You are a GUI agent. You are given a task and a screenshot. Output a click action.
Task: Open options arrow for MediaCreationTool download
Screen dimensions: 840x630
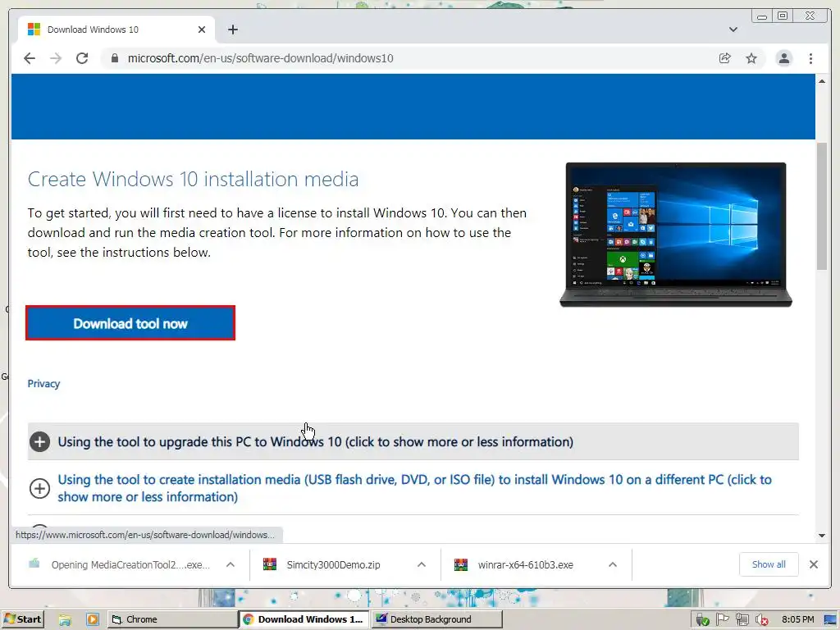(x=231, y=564)
